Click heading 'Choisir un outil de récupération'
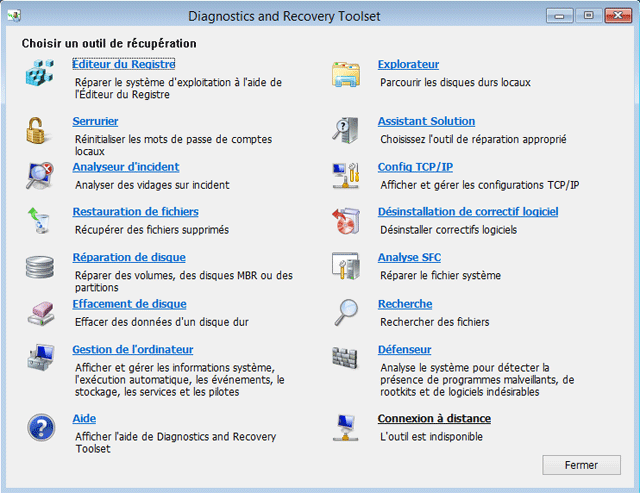640x493 pixels. pos(109,44)
